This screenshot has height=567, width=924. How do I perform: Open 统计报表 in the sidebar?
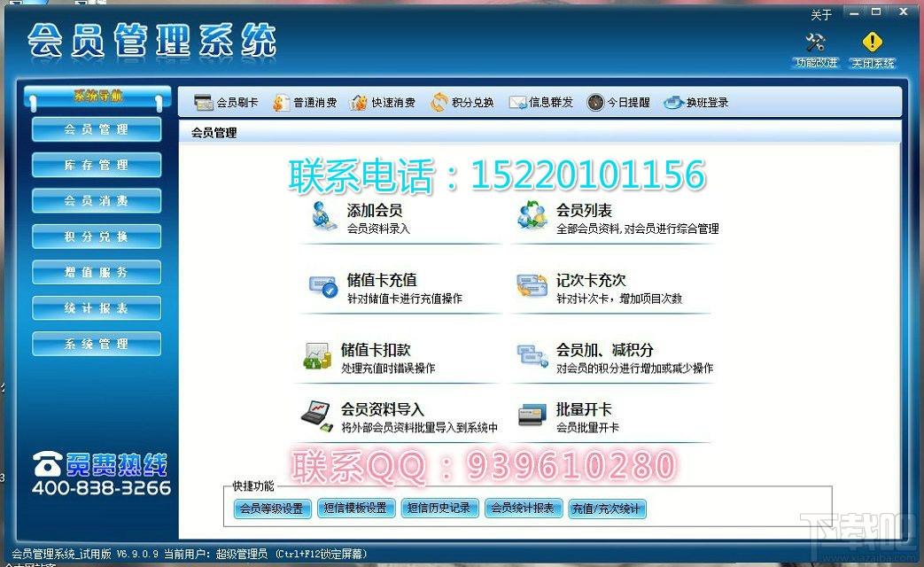click(96, 308)
